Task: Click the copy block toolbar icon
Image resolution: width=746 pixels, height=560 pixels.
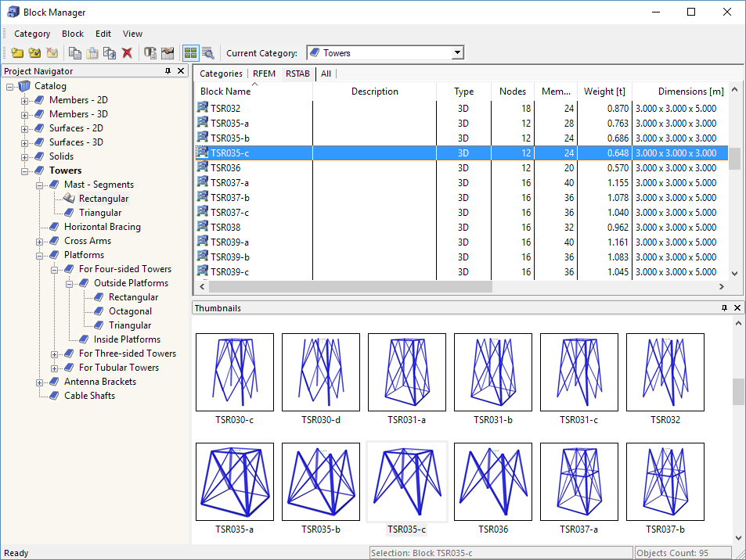Action: (x=74, y=53)
